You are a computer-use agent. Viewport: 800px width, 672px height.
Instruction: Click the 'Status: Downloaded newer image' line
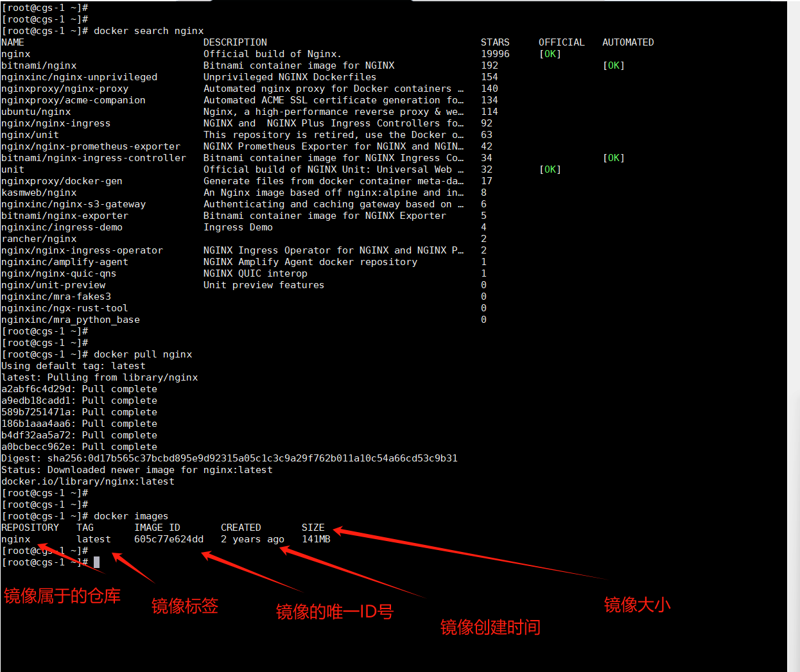tap(137, 470)
